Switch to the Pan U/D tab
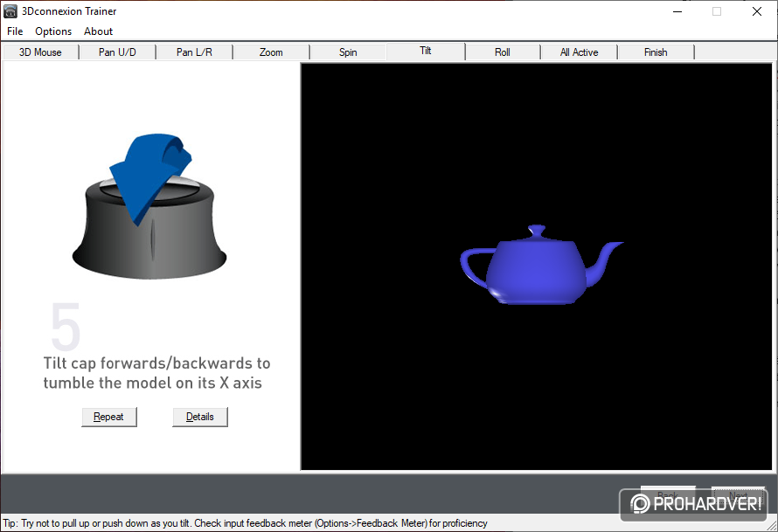 pyautogui.click(x=117, y=52)
